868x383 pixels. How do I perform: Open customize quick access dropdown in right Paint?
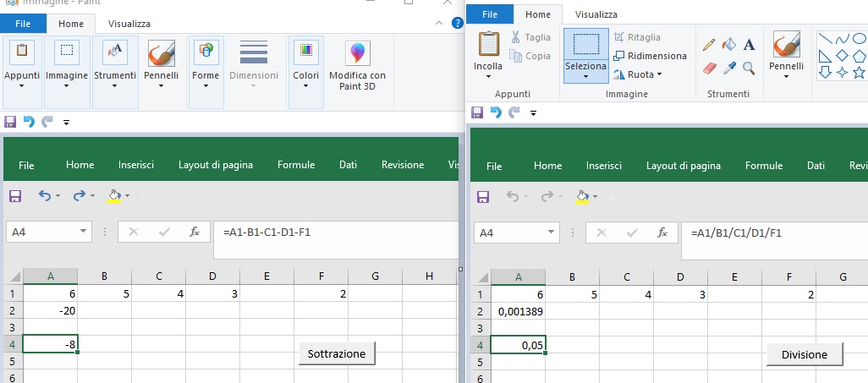tap(534, 113)
